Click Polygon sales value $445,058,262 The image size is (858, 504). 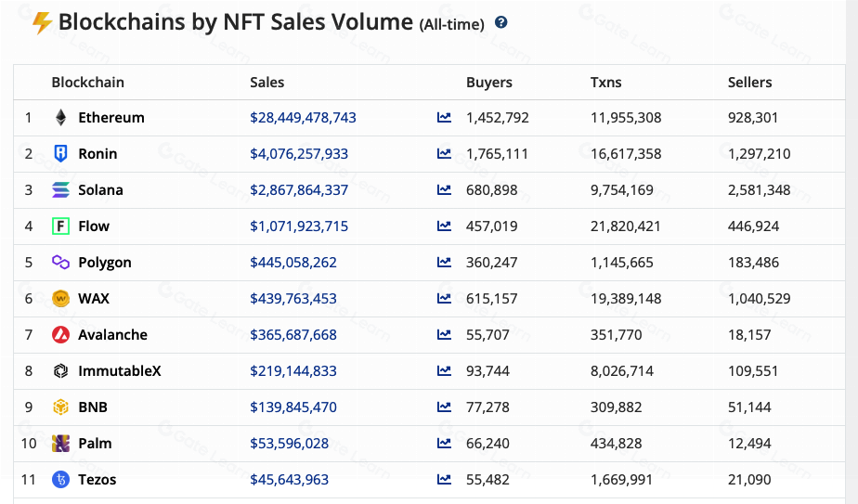tap(293, 262)
